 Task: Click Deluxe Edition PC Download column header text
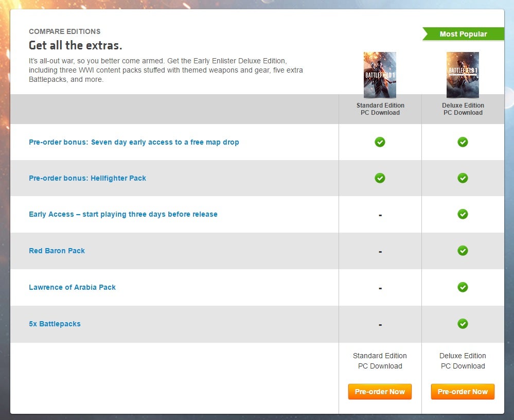(x=463, y=109)
